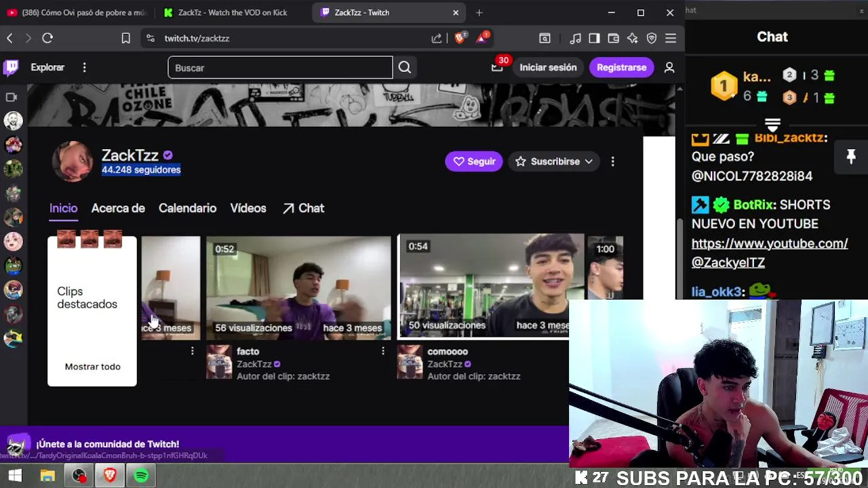868x488 pixels.
Task: Click the 44.248 seguidores text
Action: [x=141, y=170]
